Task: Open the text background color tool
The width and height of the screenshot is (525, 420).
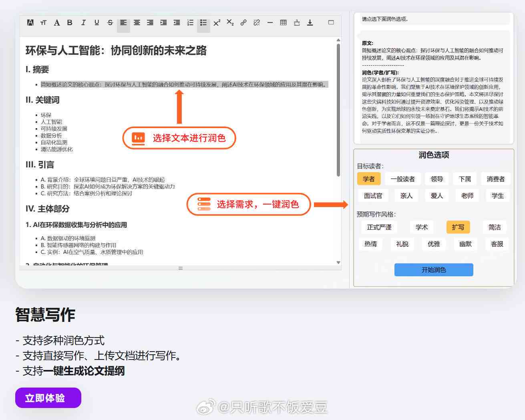Action: click(30, 23)
